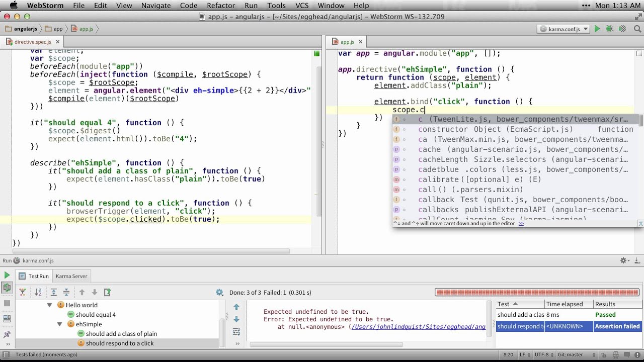Image resolution: width=644 pixels, height=362 pixels.
Task: Rerun tests using green play in Run panel
Action: pyautogui.click(x=7, y=276)
